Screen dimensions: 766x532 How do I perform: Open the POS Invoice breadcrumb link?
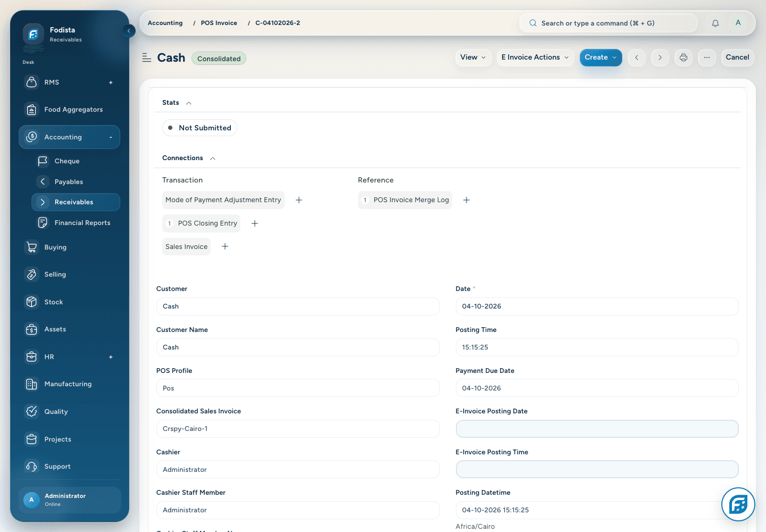tap(219, 23)
